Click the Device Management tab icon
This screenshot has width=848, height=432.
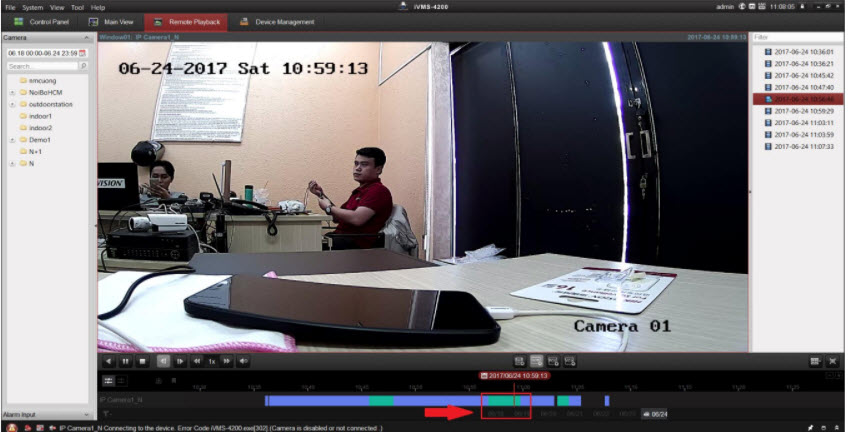pos(244,21)
